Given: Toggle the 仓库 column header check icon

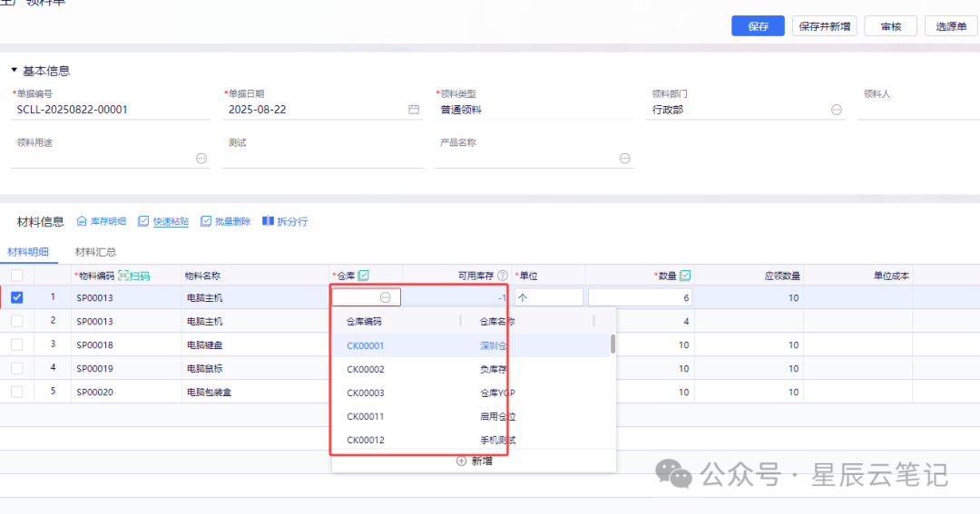Looking at the screenshot, I should (x=364, y=276).
